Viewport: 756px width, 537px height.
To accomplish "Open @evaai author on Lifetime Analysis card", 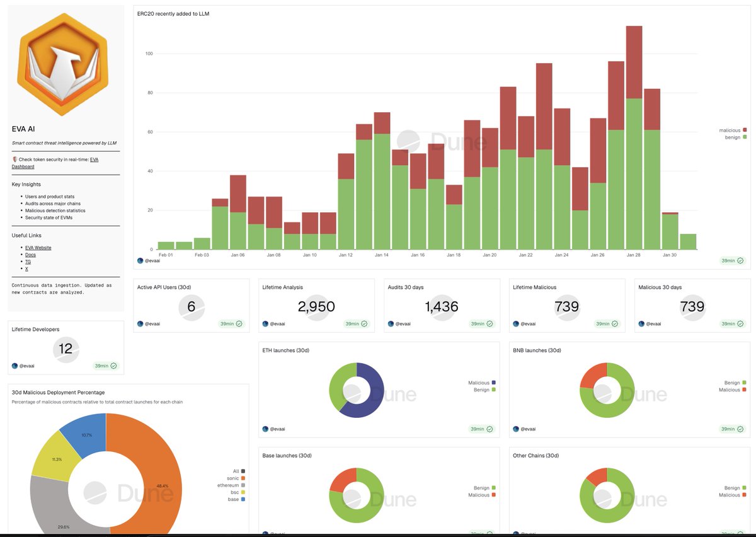I will pos(273,323).
